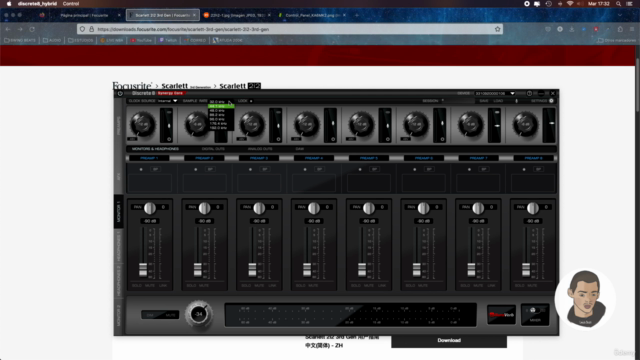Screen dimensions: 640x360
Task: Open the YouTube bookmark in bookmarks bar
Action: (141, 40)
